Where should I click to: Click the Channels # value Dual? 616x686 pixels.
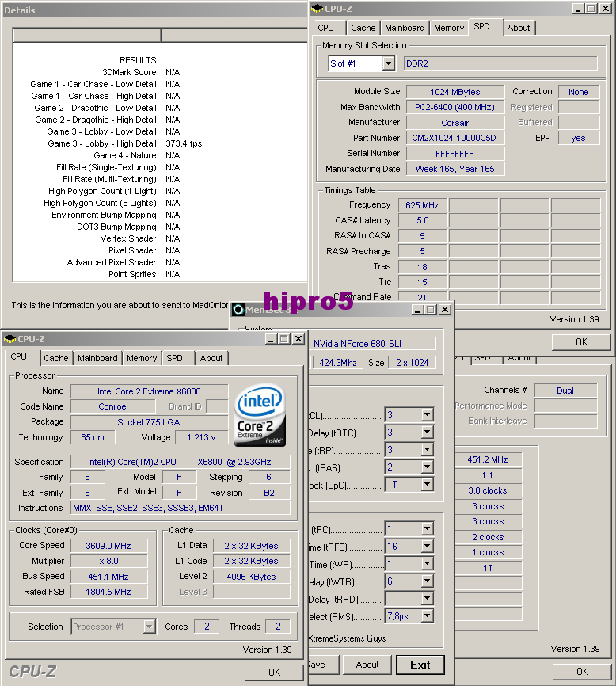point(565,391)
